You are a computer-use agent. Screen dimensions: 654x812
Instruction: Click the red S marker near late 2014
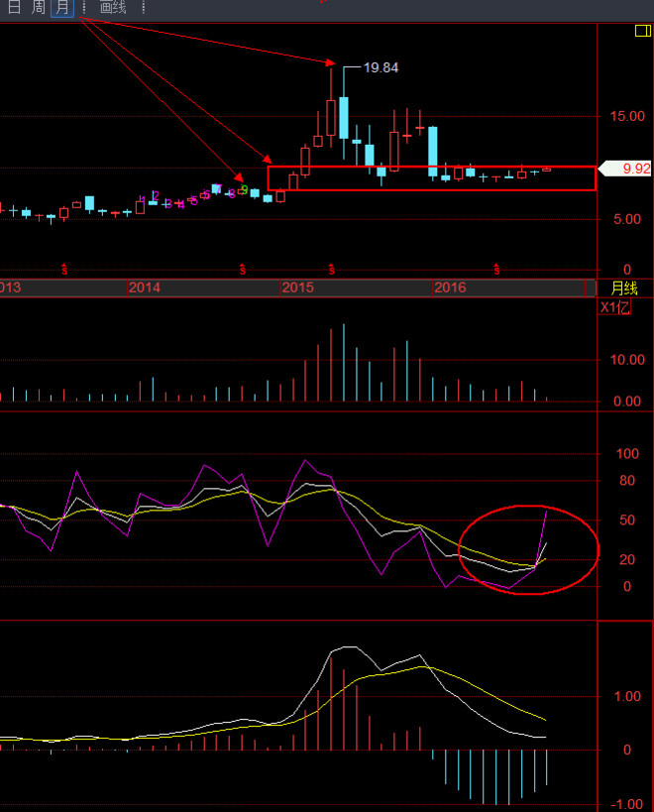(x=243, y=270)
